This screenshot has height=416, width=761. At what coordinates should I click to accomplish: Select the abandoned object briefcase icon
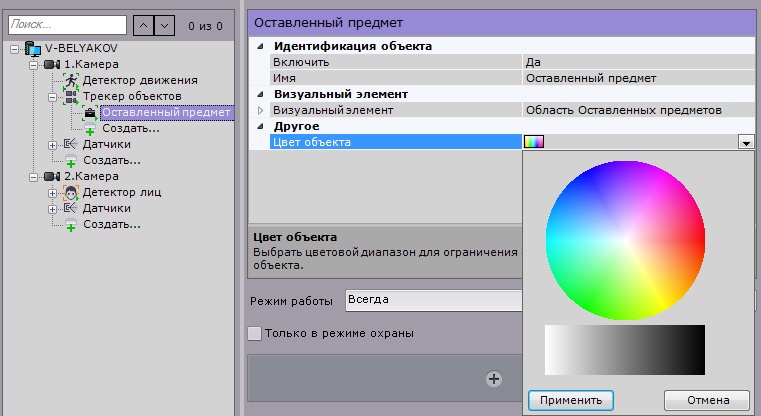pyautogui.click(x=90, y=113)
